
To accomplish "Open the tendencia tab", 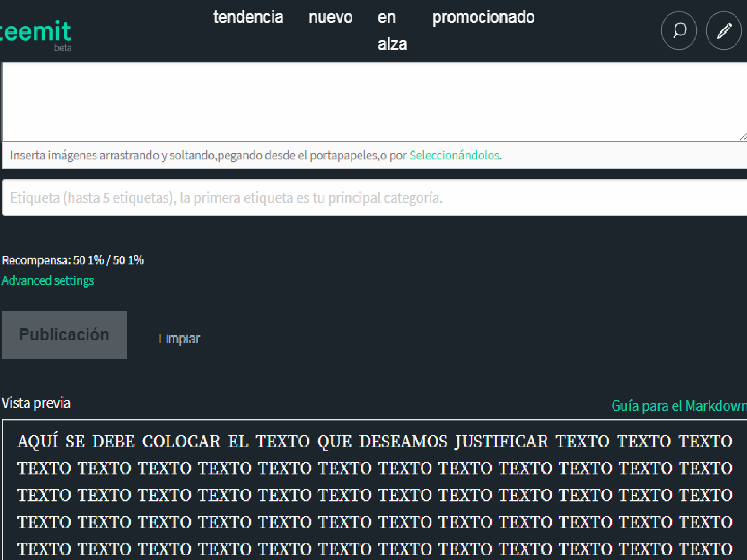I will point(248,17).
